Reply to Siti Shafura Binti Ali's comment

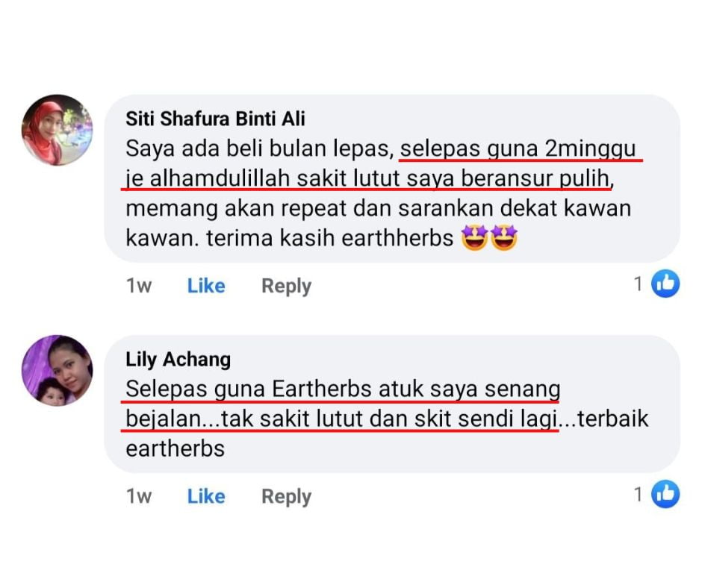click(x=286, y=286)
